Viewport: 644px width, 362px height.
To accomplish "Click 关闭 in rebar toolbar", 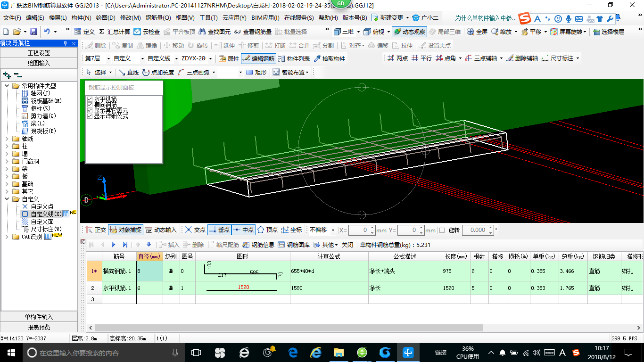I will 347,245.
